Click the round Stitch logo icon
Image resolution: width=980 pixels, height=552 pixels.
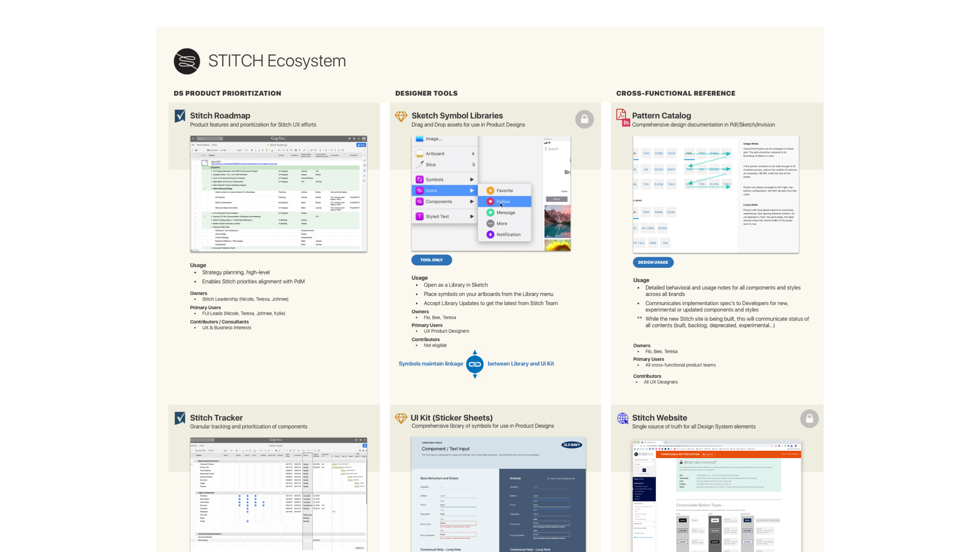pos(186,61)
